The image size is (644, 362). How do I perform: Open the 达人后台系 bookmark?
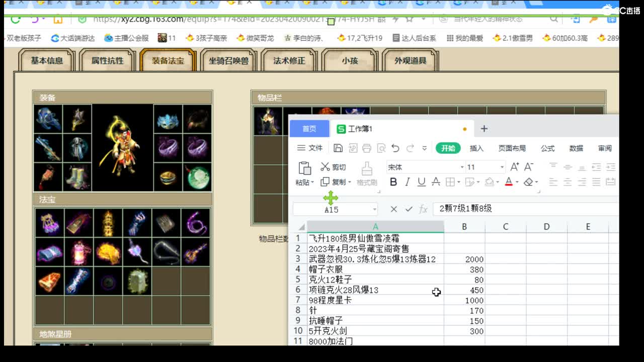(x=414, y=38)
